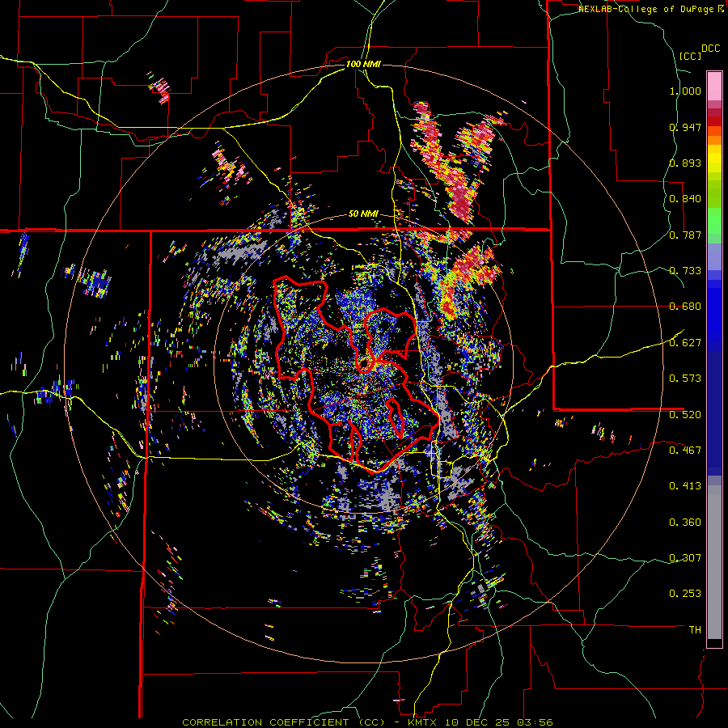Click the 0.413 scale value
This screenshot has height=728, width=728.
pos(685,486)
